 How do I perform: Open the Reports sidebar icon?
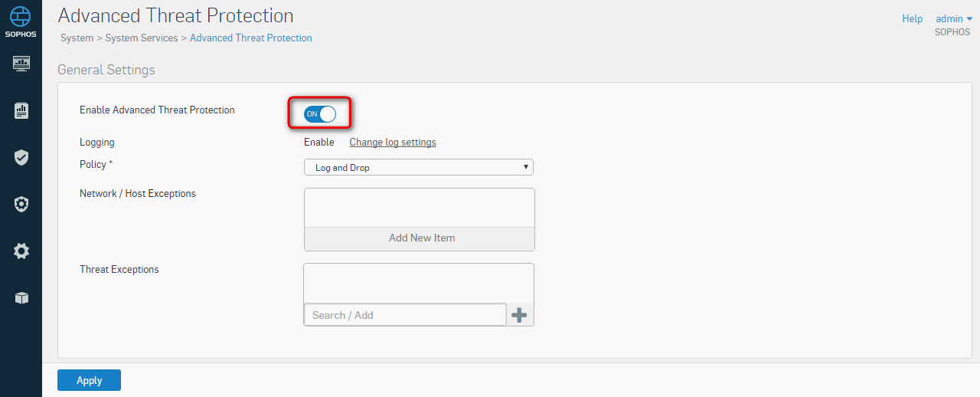click(x=21, y=110)
